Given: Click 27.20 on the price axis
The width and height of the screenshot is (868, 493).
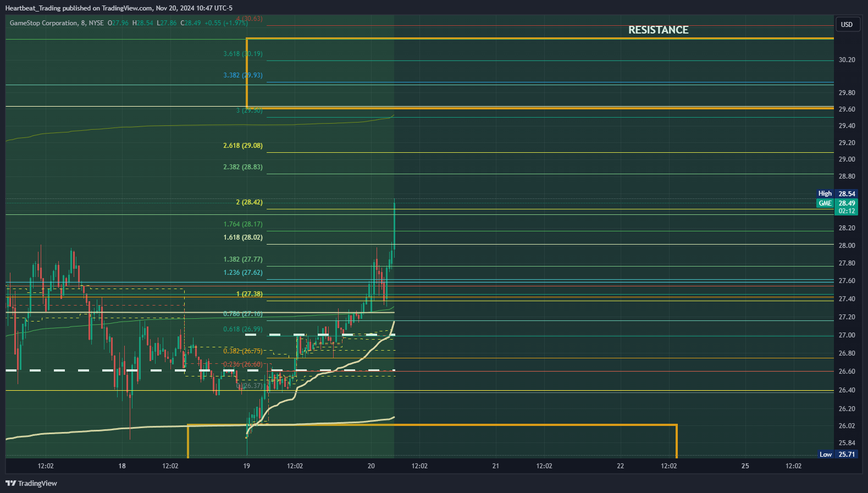Looking at the screenshot, I should pos(847,317).
